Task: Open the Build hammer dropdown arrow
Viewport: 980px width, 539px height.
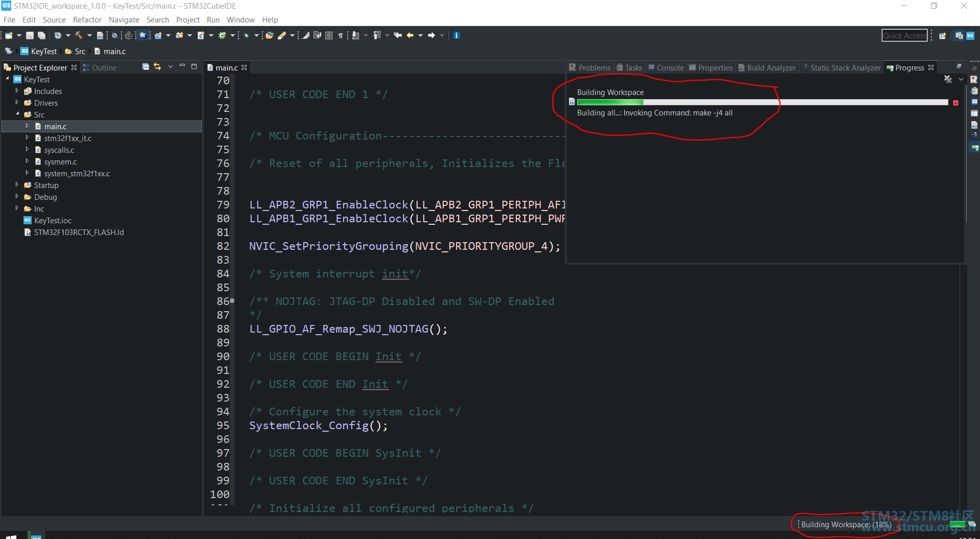Action: tap(89, 35)
